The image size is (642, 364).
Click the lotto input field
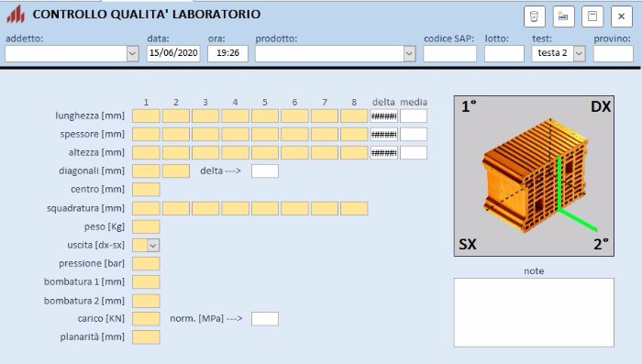[x=504, y=54]
